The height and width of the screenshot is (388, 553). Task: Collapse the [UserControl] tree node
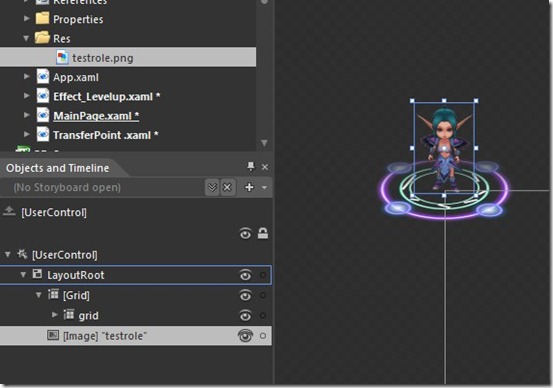(8, 254)
